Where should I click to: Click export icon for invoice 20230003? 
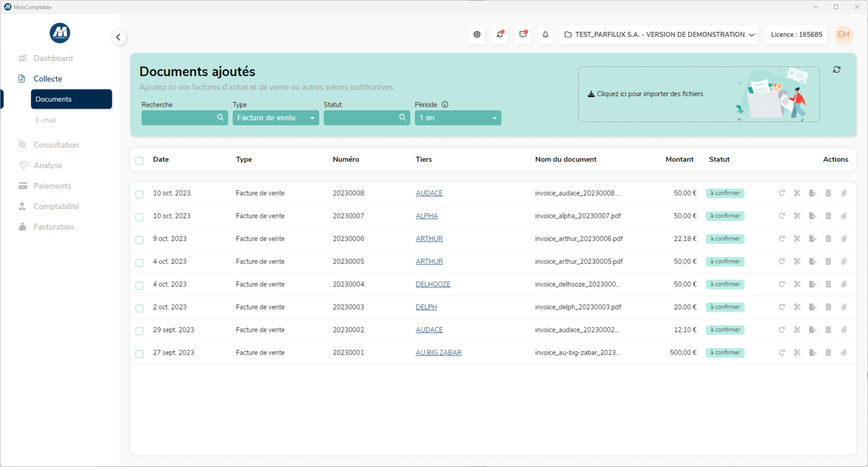pos(813,307)
